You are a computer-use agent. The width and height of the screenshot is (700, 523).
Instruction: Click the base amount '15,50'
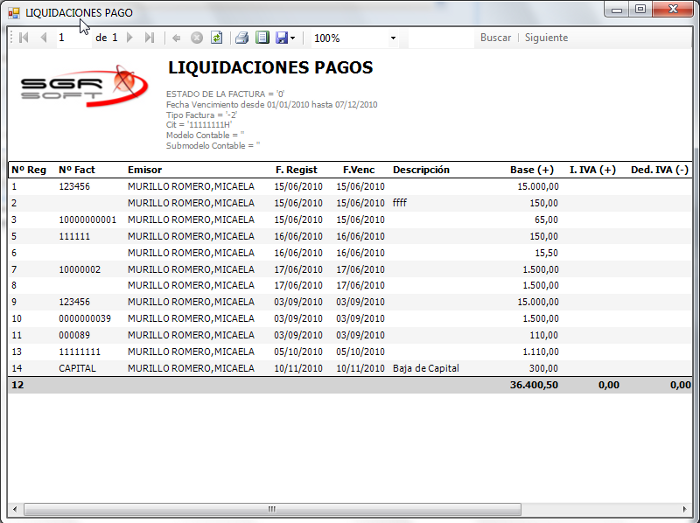(546, 253)
